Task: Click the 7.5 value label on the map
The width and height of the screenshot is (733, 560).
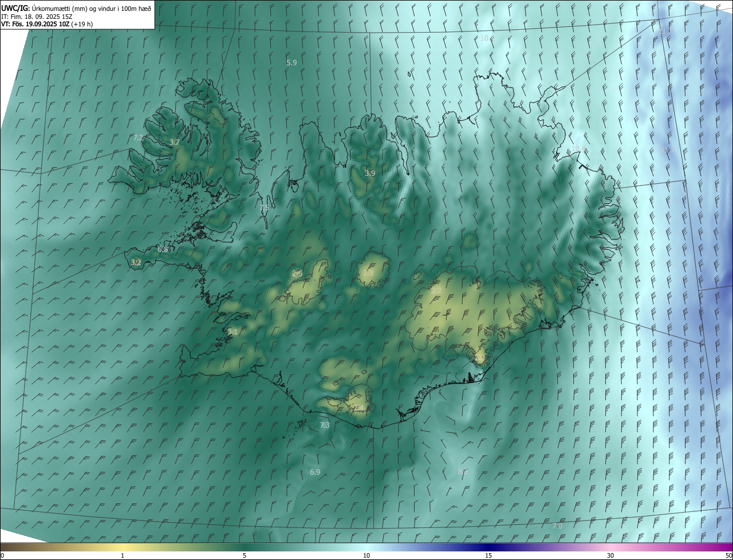Action: [x=263, y=207]
